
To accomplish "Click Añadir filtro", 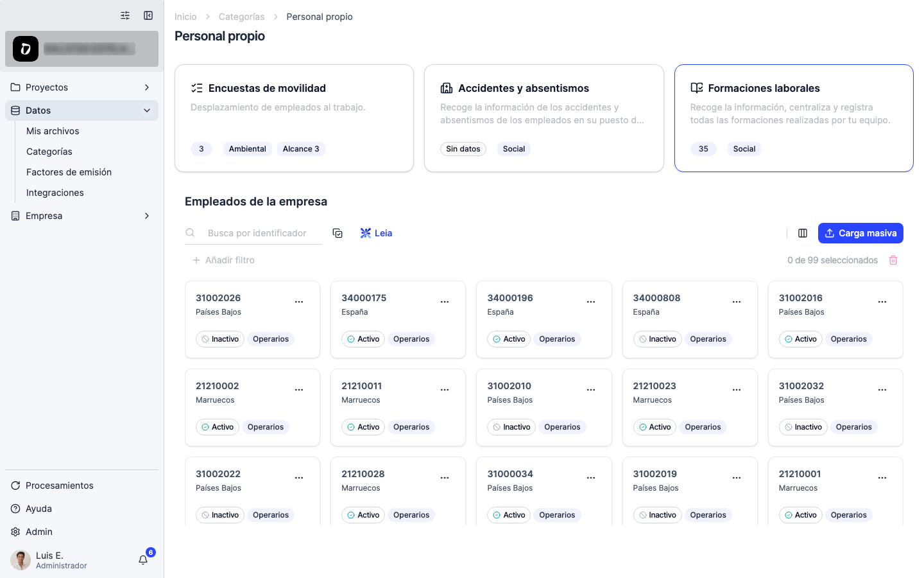I will tap(223, 260).
